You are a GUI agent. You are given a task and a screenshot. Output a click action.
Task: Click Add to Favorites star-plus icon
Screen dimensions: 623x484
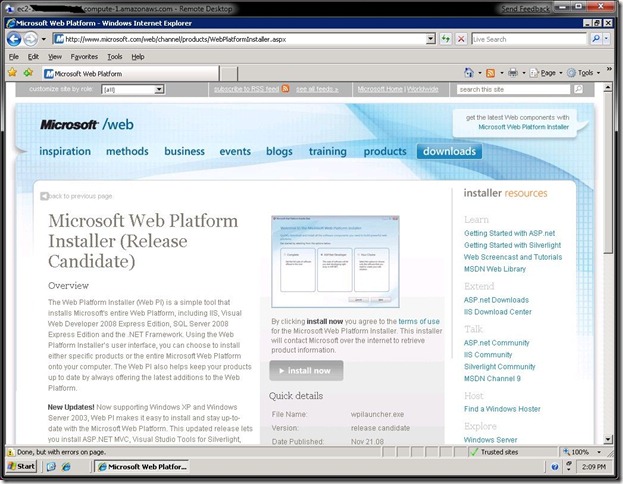click(28, 73)
